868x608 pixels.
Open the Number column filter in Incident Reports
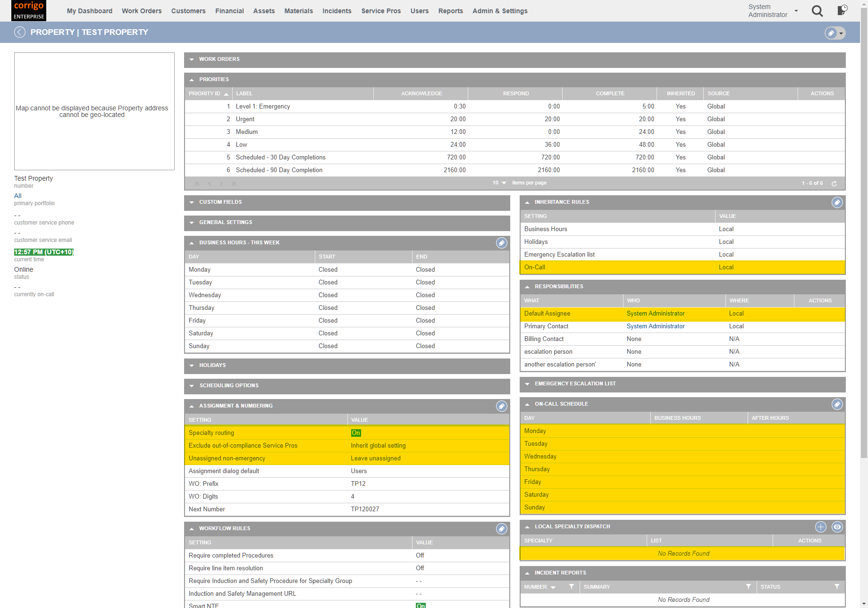[x=572, y=587]
